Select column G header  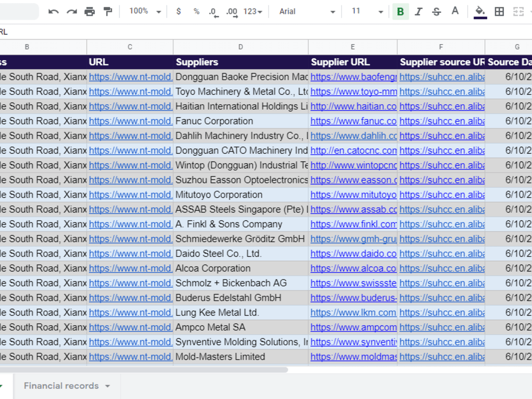508,47
